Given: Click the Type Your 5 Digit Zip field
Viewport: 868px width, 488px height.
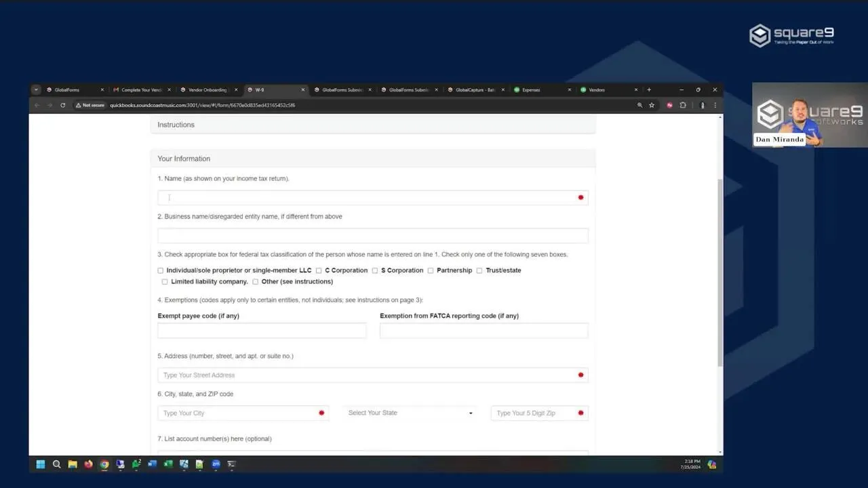Looking at the screenshot, I should [540, 413].
